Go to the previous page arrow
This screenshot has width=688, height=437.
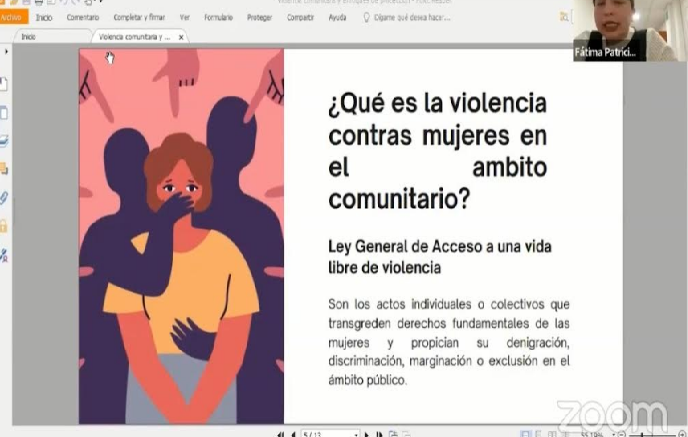click(293, 433)
